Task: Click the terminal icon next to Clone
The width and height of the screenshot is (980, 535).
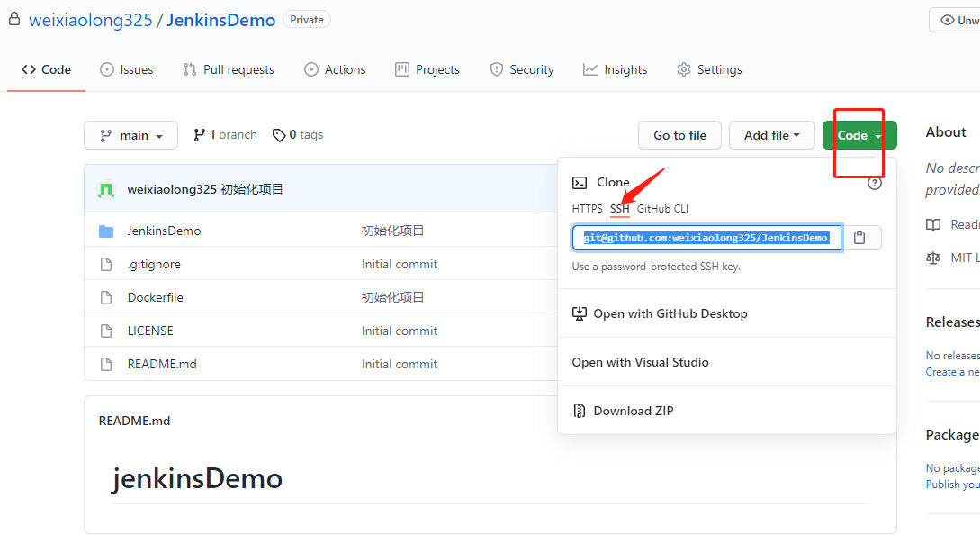Action: 580,183
